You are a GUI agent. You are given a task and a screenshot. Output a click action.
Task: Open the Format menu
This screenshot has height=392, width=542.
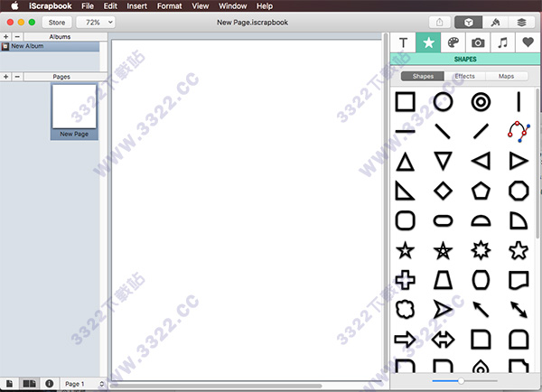click(169, 6)
